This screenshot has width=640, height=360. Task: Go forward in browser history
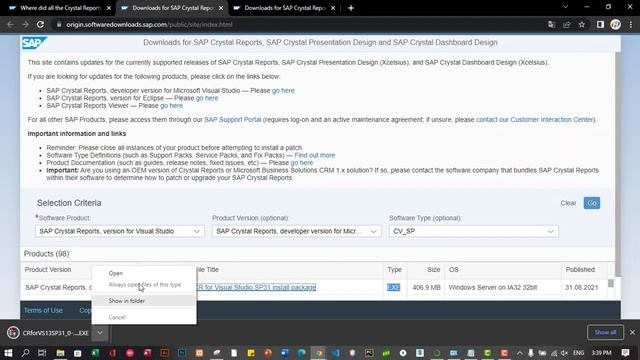pos(25,24)
